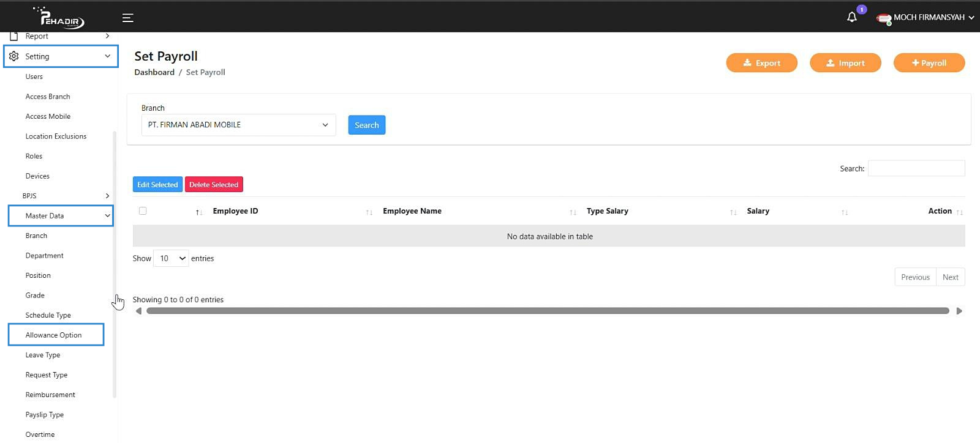Image resolution: width=980 pixels, height=443 pixels.
Task: Click the user avatar flag icon
Action: (x=883, y=18)
